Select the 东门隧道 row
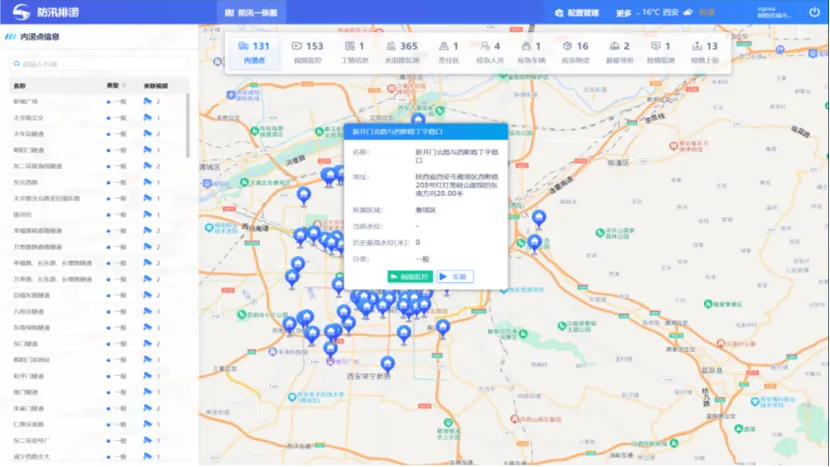830x467 pixels. pyautogui.click(x=98, y=344)
